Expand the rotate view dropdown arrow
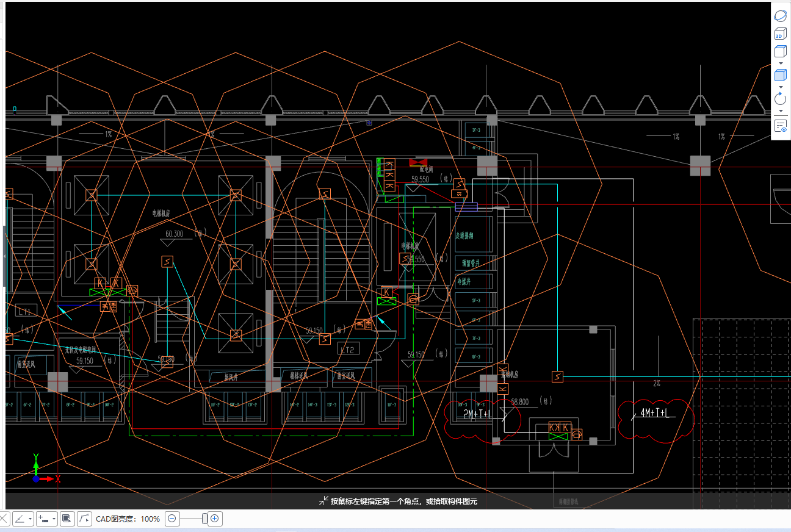The width and height of the screenshot is (791, 532). click(781, 111)
